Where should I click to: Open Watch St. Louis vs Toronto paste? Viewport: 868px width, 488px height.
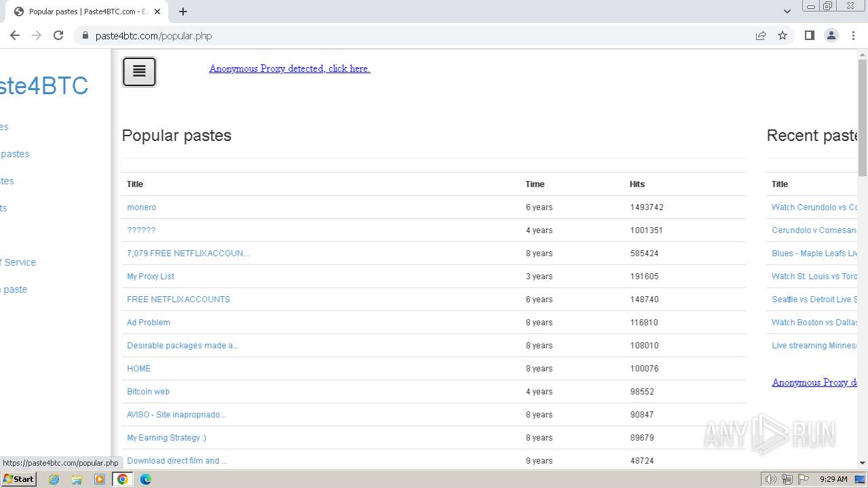pos(814,277)
